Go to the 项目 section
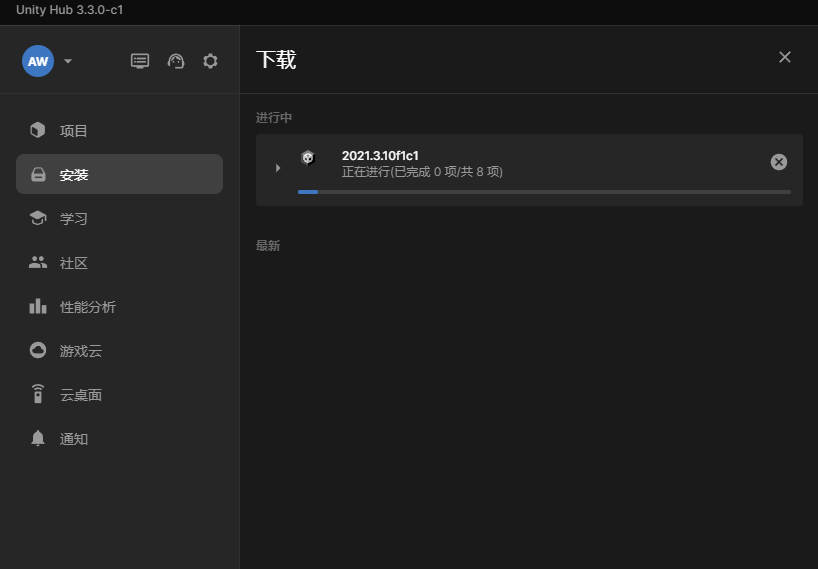This screenshot has height=569, width=818. coord(119,130)
